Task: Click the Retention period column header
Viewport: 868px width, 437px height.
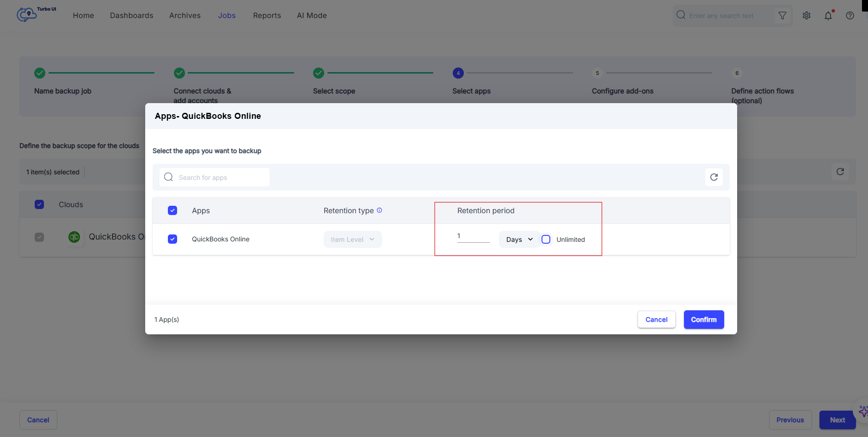Action: (x=486, y=210)
